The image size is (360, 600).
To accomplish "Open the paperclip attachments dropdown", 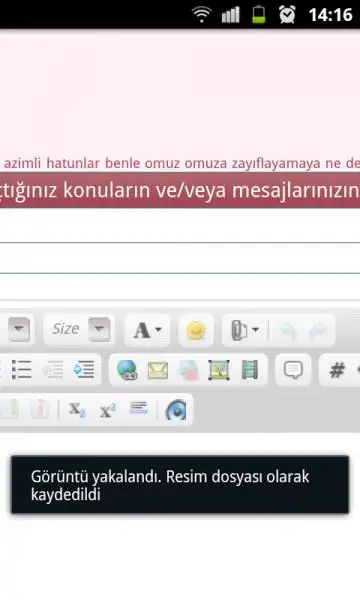I will (245, 330).
